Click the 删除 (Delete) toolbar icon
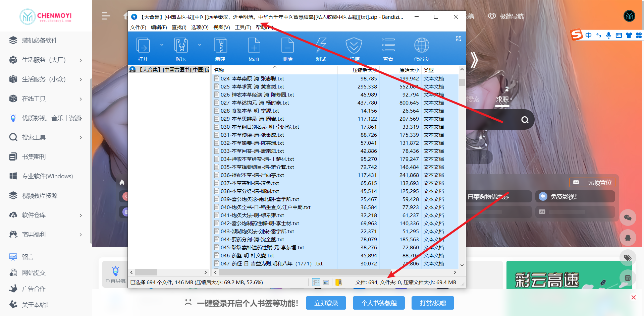The width and height of the screenshot is (644, 316). [x=287, y=49]
